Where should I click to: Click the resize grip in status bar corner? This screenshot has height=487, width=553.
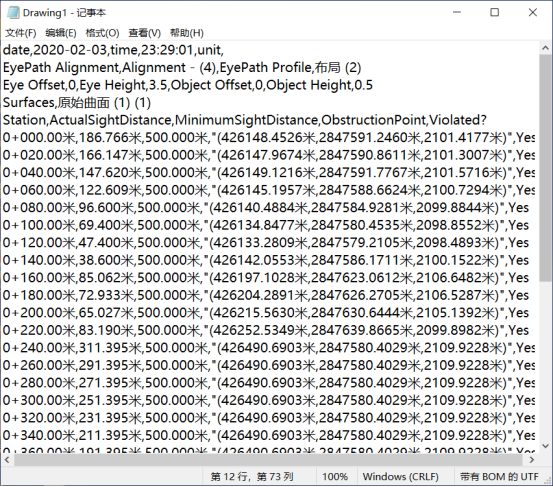547,481
